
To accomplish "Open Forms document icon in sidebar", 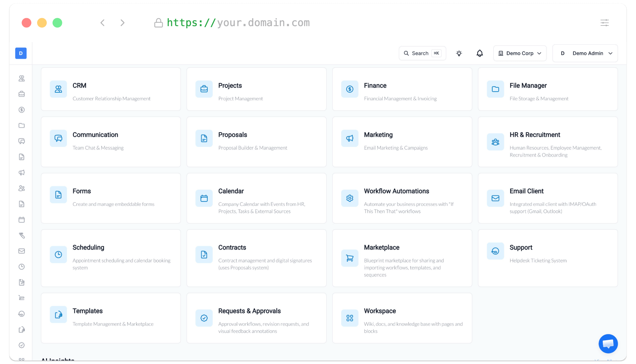I will click(22, 204).
